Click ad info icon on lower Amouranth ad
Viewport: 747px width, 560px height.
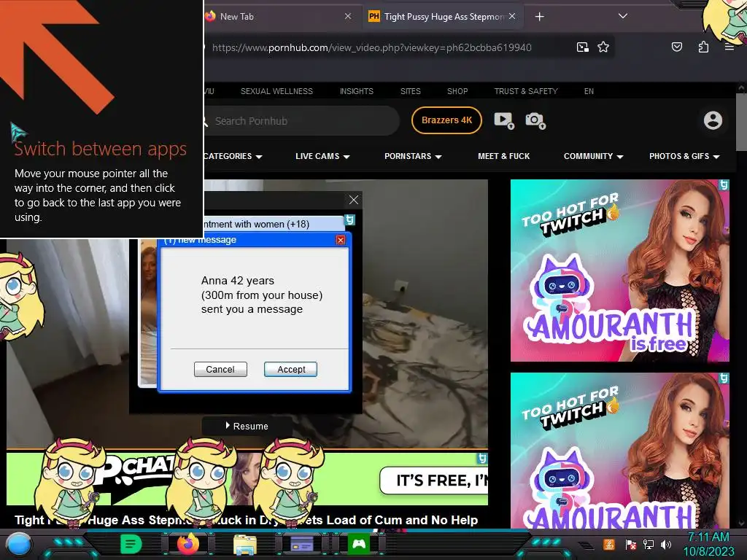pyautogui.click(x=724, y=378)
